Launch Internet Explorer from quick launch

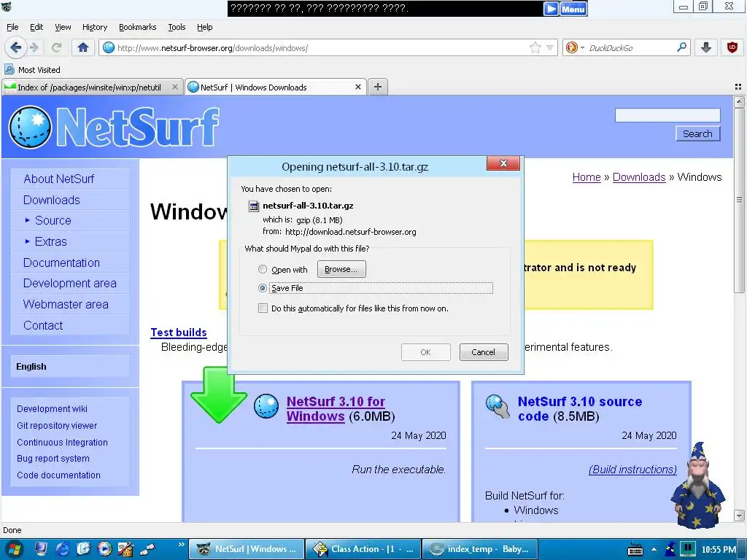tap(63, 549)
